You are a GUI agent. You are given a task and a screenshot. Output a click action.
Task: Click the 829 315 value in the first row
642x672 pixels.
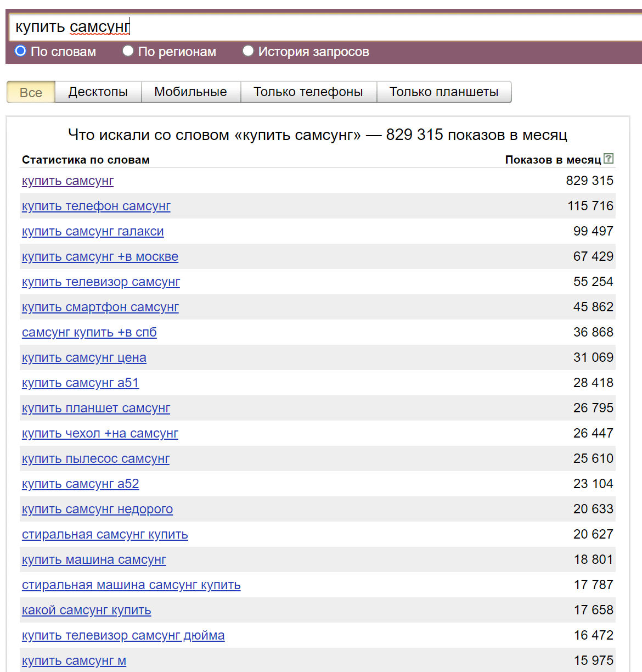(x=590, y=181)
